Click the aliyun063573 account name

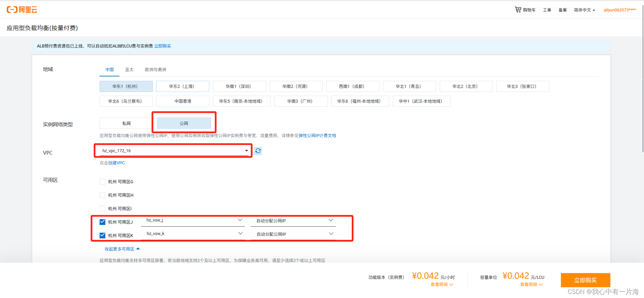pyautogui.click(x=620, y=10)
